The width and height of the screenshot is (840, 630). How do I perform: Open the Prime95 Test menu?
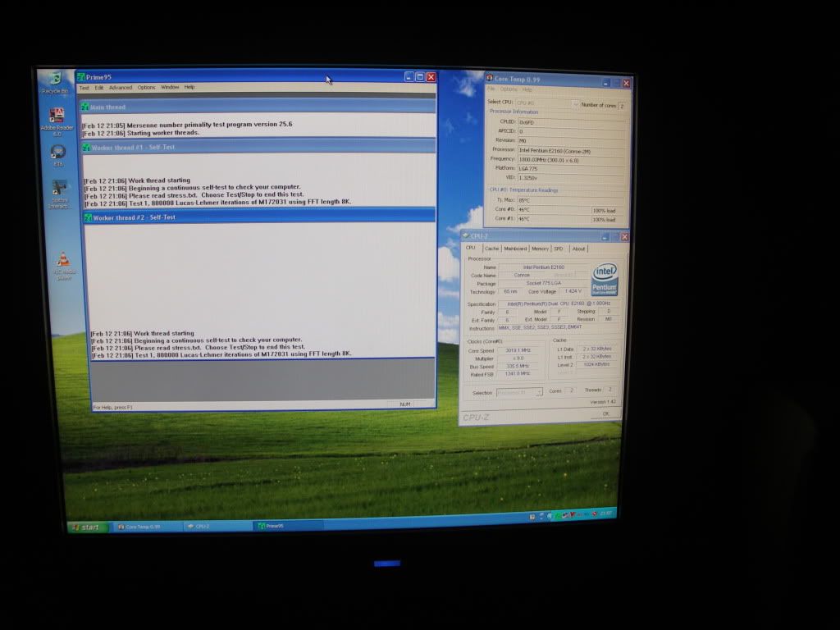(x=84, y=88)
